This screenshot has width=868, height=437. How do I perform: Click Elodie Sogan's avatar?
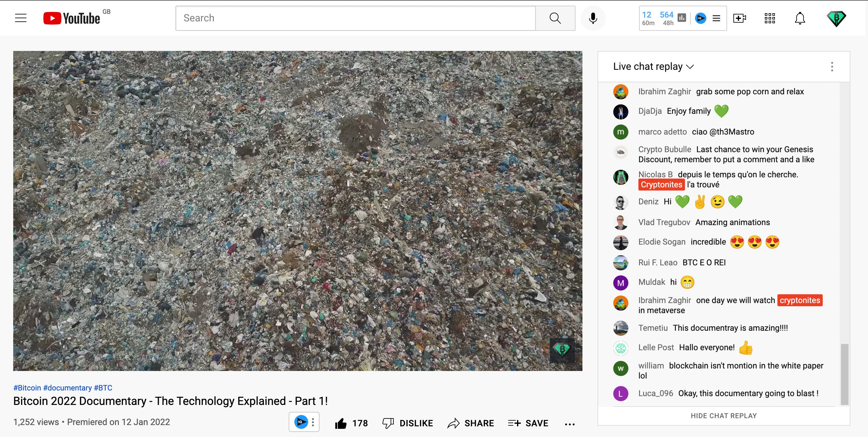point(621,242)
